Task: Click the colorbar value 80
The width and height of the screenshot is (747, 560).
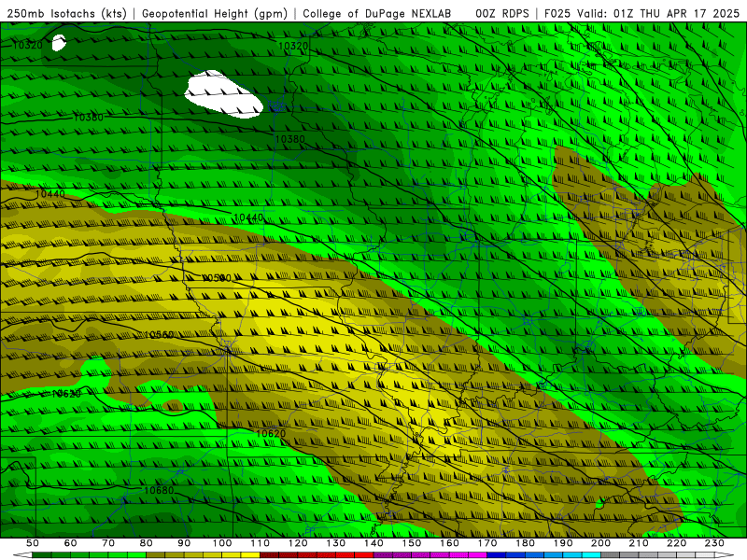Action: (147, 543)
